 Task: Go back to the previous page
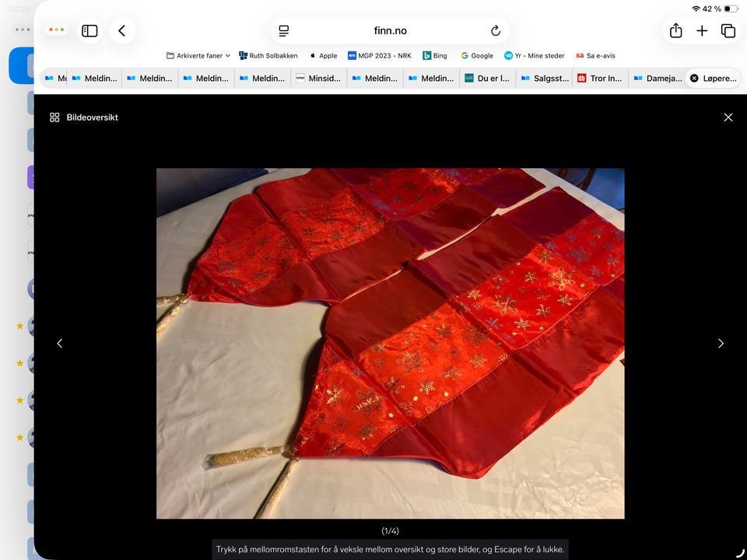122,31
